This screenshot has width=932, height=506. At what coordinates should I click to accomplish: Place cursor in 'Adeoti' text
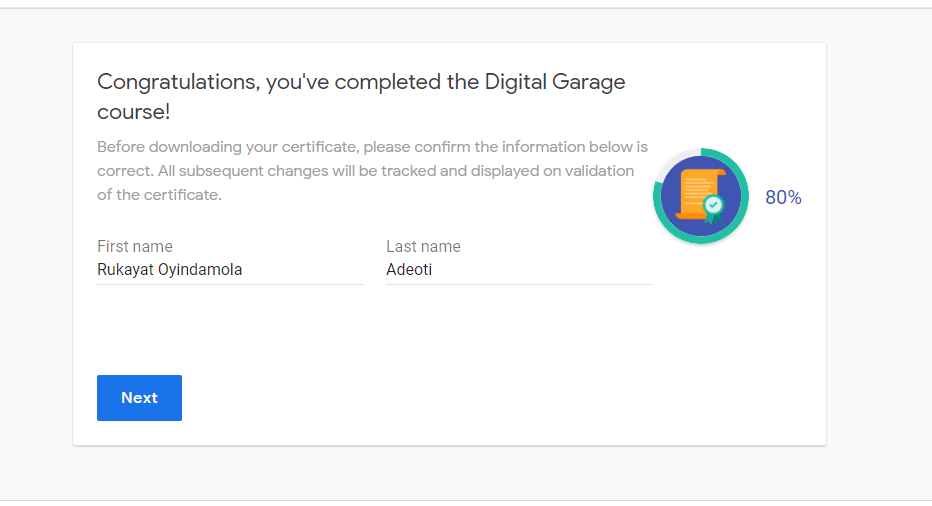point(409,270)
